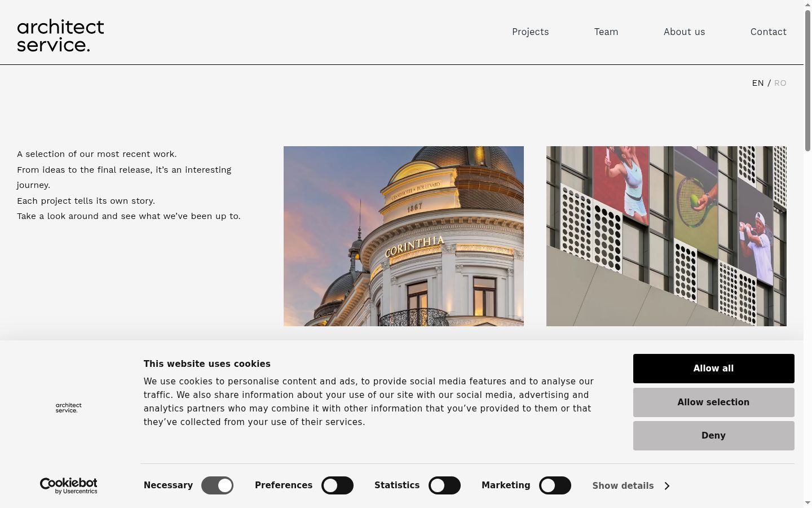Click the Marketing label text
The image size is (812, 508).
[x=506, y=485]
